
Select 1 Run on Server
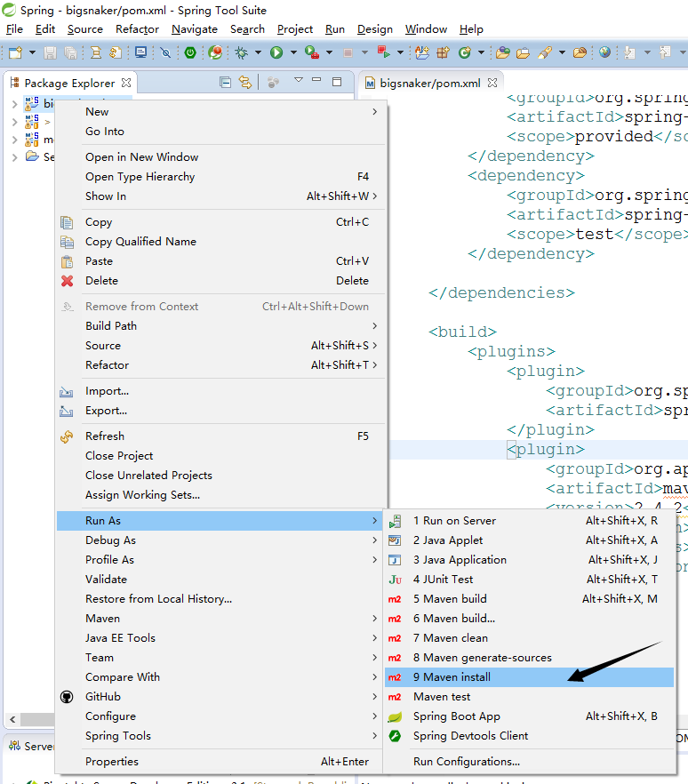coord(530,521)
